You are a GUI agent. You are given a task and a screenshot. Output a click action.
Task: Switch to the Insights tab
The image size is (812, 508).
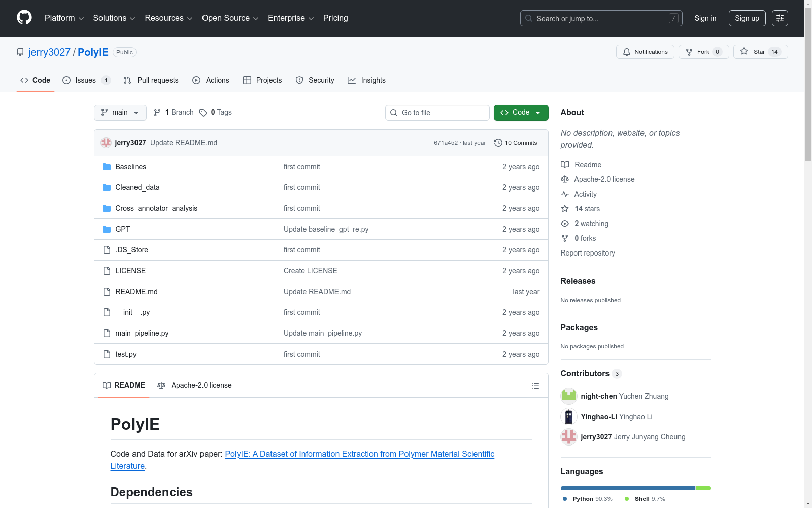[x=366, y=80]
